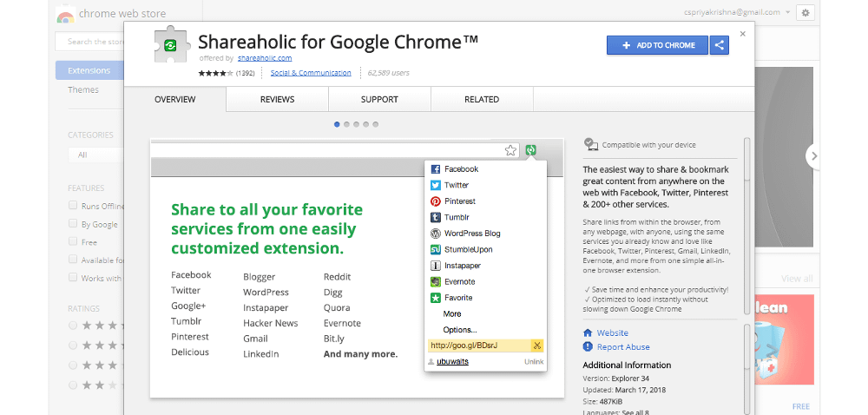The width and height of the screenshot is (868, 415).
Task: Click the scissors icon beside the goo.gl link
Action: pyautogui.click(x=537, y=346)
